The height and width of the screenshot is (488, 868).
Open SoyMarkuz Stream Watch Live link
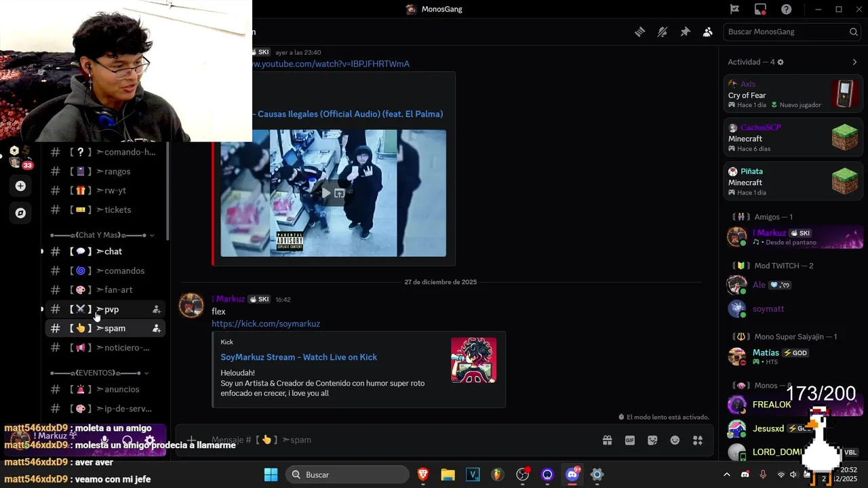[x=299, y=357]
